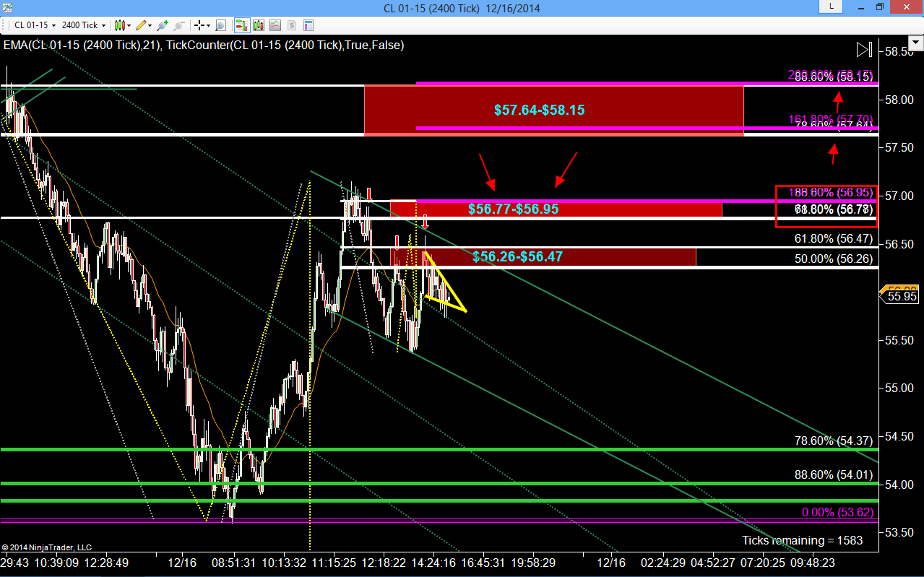Open the CL 01-15 instrument selector dropdown

pyautogui.click(x=34, y=25)
